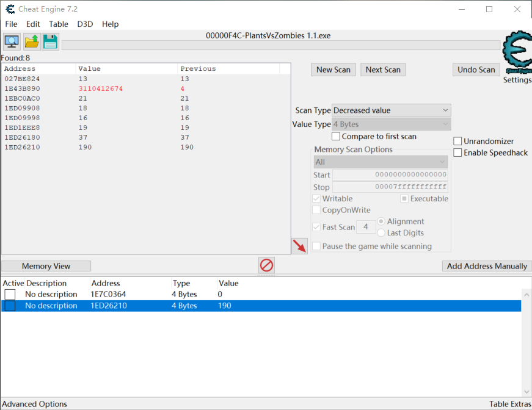Open the memory region All dropdown

[x=381, y=162]
